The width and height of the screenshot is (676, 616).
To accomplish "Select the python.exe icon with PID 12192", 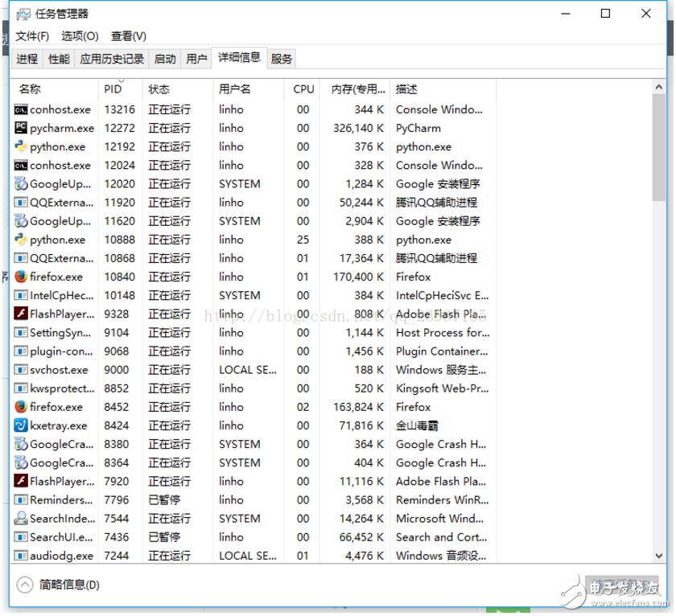I will 20,146.
